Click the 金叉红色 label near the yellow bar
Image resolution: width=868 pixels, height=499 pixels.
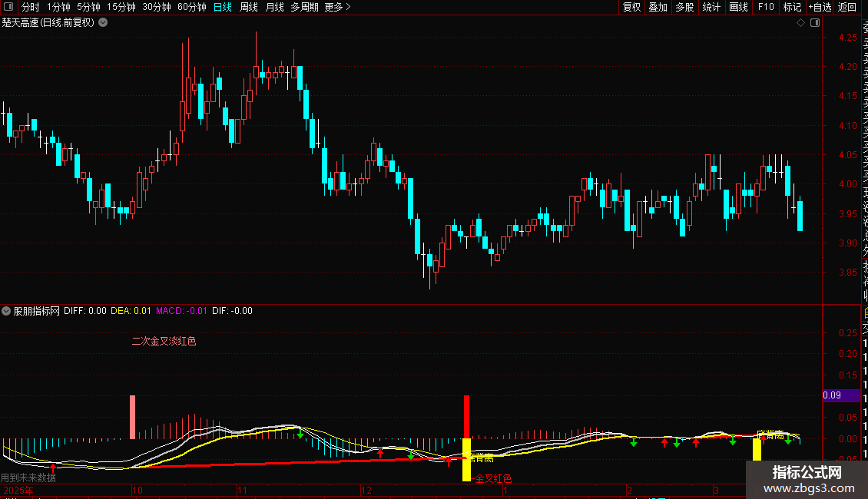pos(493,478)
